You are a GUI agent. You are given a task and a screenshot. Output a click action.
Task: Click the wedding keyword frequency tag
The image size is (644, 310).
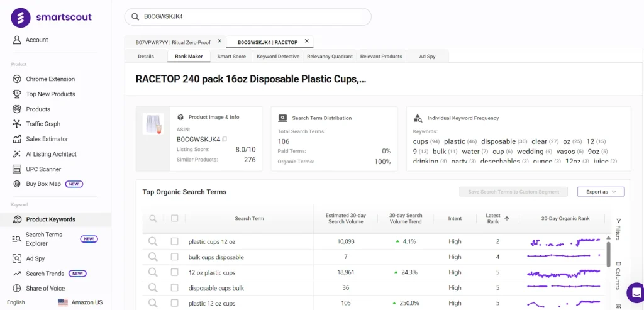click(535, 152)
